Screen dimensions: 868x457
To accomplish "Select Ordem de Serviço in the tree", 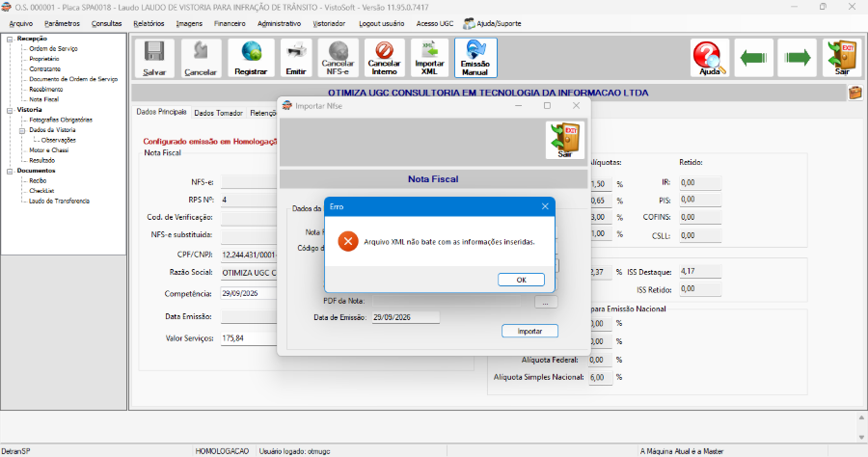I will (x=53, y=48).
